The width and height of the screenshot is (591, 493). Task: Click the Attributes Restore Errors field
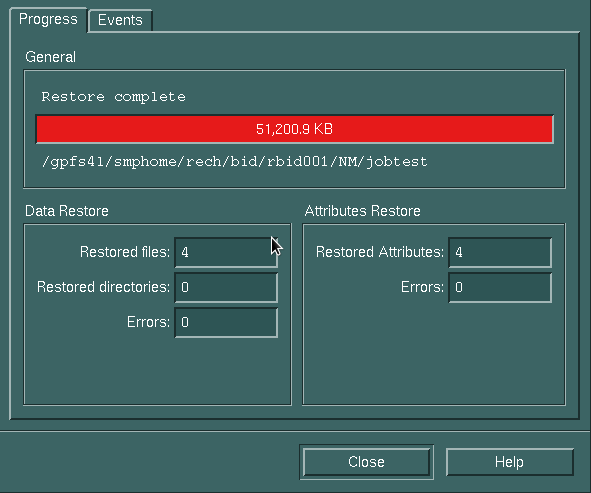point(500,287)
